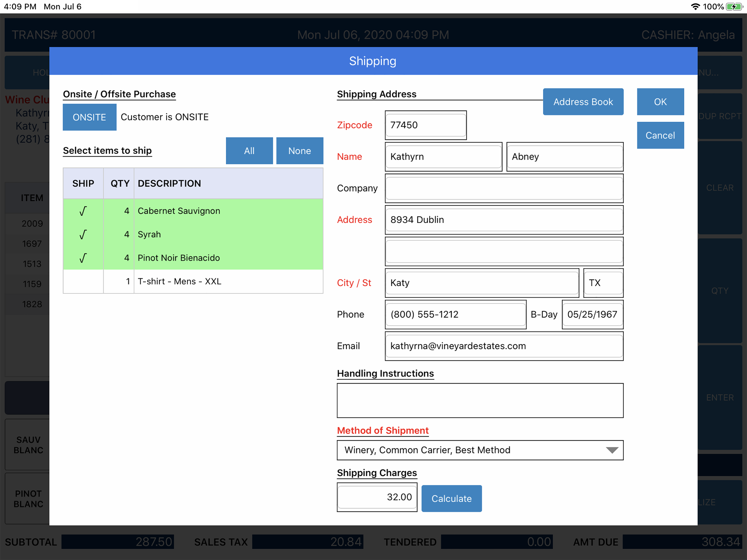Check ship box for T-shirt Mens XXL
The height and width of the screenshot is (560, 747).
point(83,281)
